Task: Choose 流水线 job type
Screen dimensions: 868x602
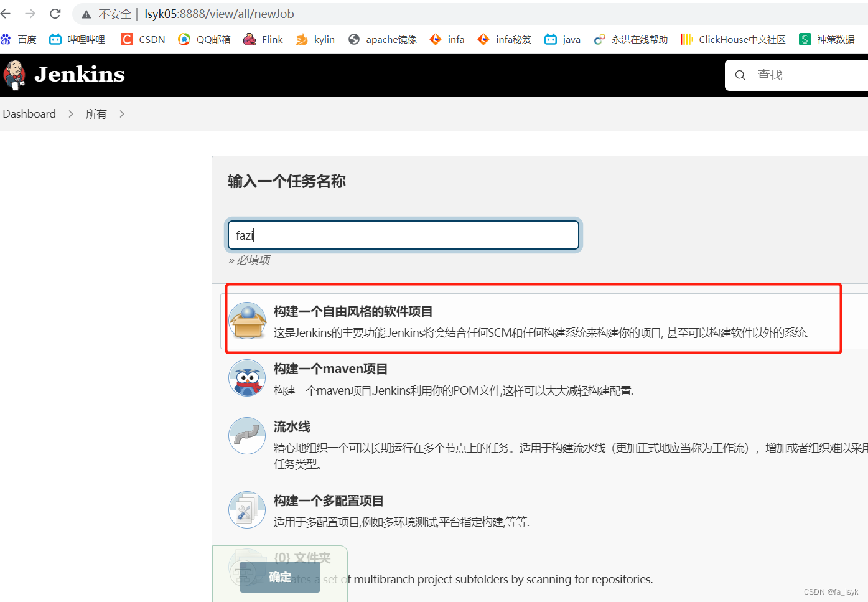Action: pos(292,426)
